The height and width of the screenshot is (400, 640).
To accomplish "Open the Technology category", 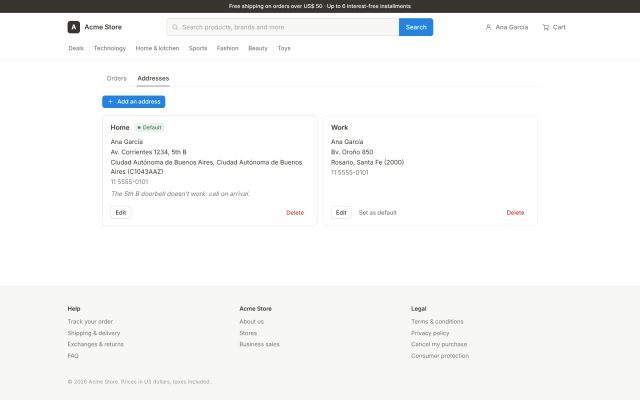I will 110,48.
